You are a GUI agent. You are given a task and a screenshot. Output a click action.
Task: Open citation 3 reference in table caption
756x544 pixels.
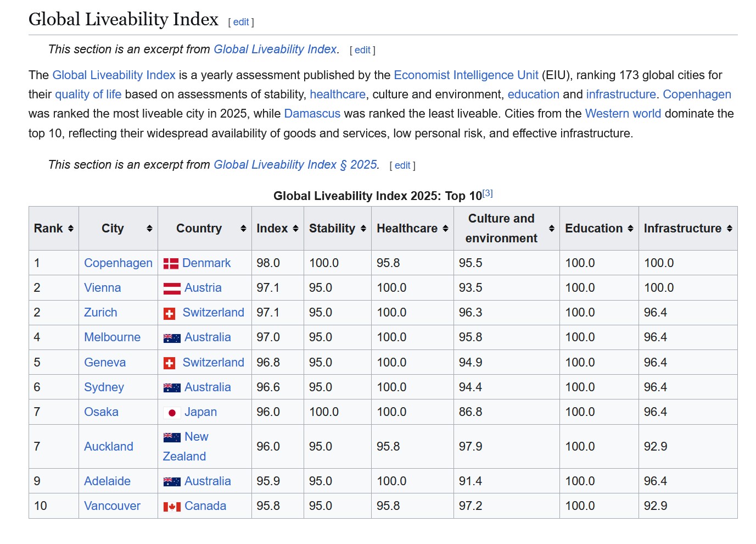point(488,193)
